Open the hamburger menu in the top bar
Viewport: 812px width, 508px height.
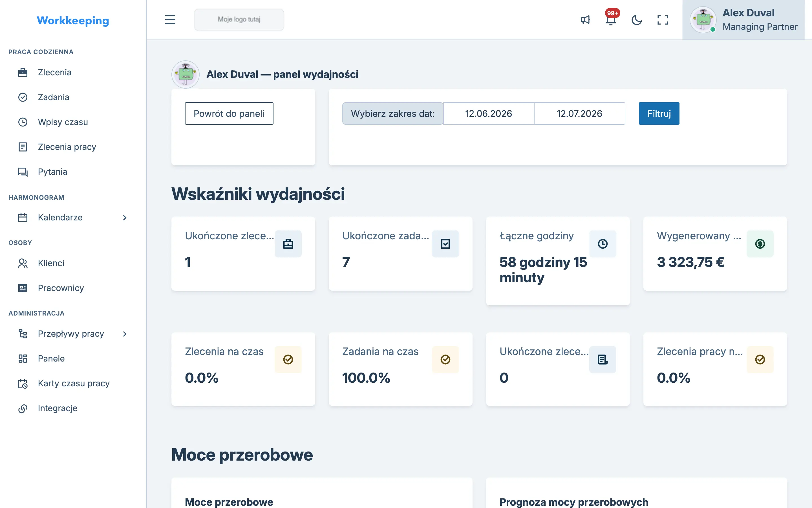(170, 20)
